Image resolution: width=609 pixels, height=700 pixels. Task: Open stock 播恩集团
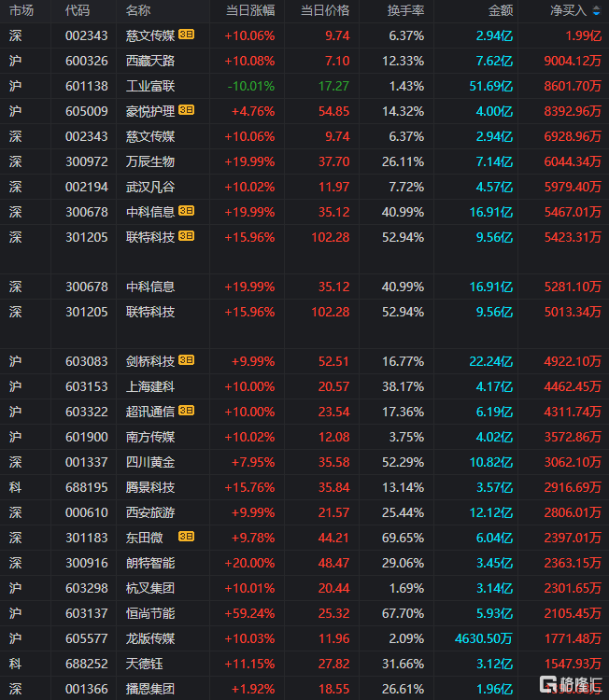pos(150,690)
